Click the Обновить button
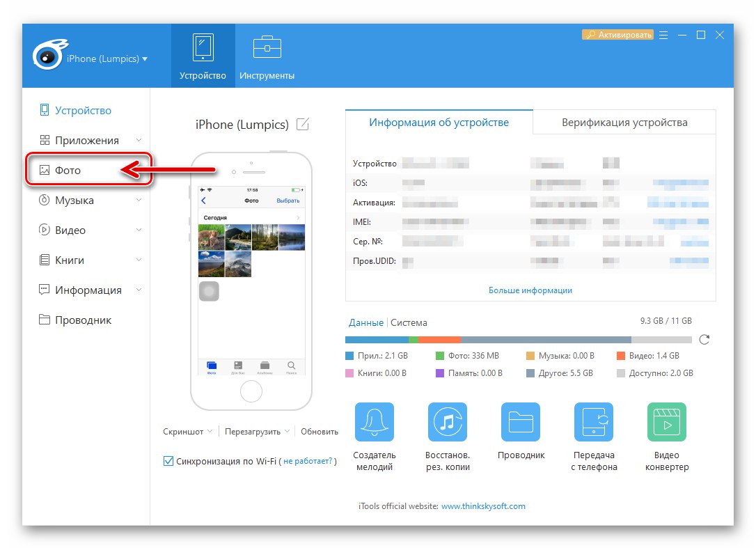The image size is (756, 548). coord(320,432)
